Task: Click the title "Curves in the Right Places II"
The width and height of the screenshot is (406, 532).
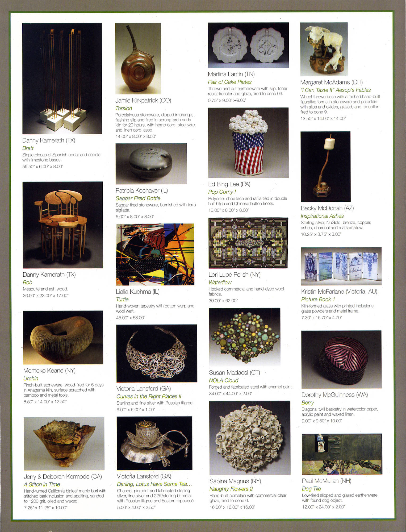Action: click(149, 396)
